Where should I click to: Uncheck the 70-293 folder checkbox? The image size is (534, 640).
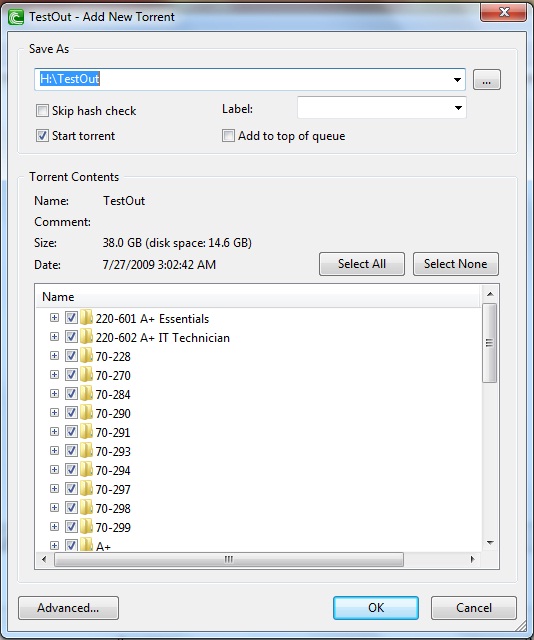point(71,451)
